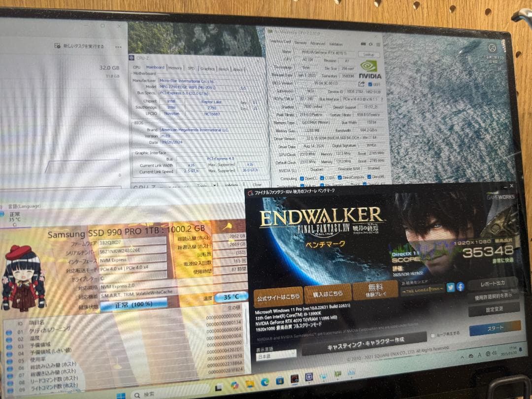Switch to the Memory tab in CPU-Z
This screenshot has width=532, height=399.
coord(175,68)
